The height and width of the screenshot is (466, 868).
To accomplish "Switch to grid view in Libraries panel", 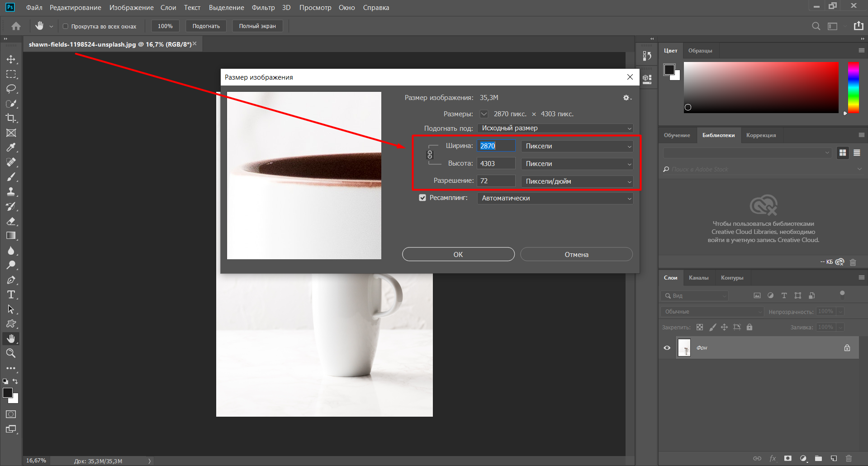I will tap(843, 153).
